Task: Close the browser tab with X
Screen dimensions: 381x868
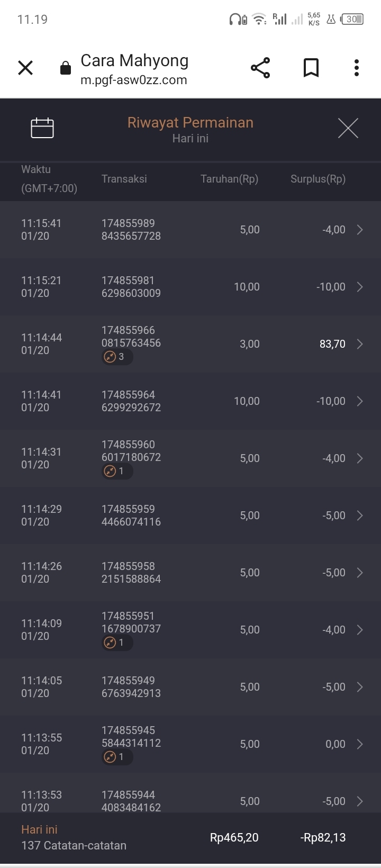Action: (25, 68)
